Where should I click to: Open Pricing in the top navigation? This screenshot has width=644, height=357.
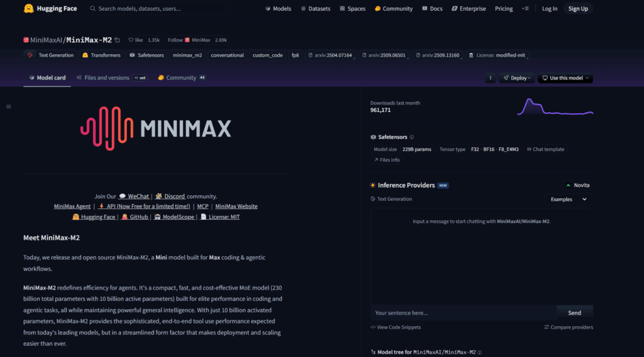pyautogui.click(x=504, y=8)
